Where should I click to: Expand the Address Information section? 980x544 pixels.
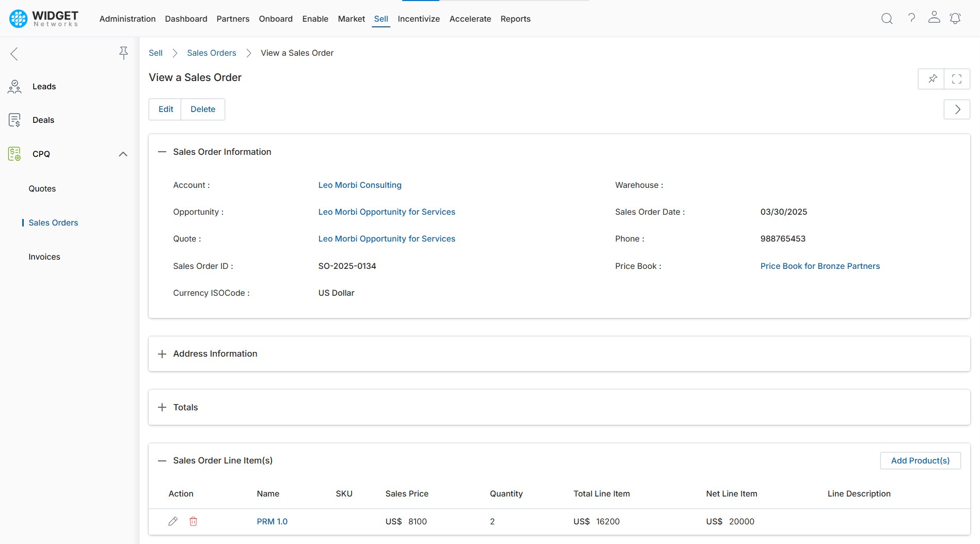pyautogui.click(x=162, y=354)
